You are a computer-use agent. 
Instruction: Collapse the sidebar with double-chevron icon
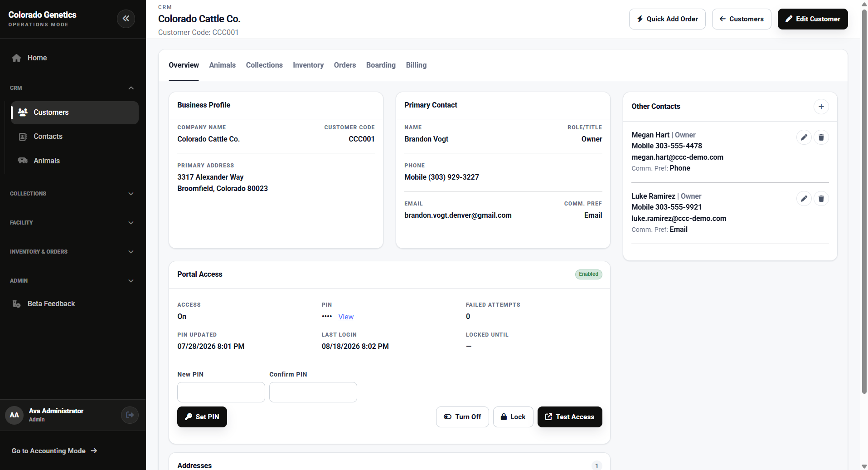[126, 19]
